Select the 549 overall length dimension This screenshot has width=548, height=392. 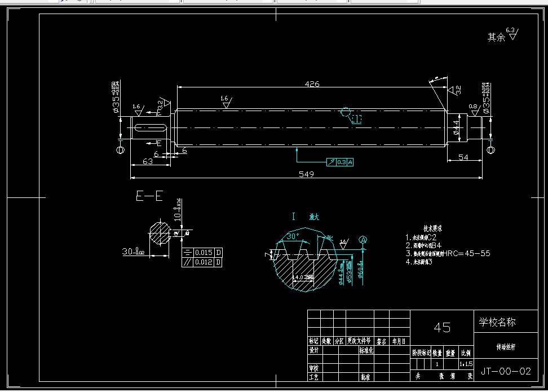pos(306,174)
